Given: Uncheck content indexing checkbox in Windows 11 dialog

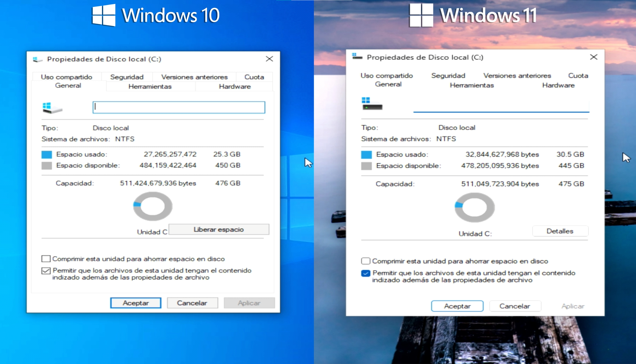Looking at the screenshot, I should 366,273.
